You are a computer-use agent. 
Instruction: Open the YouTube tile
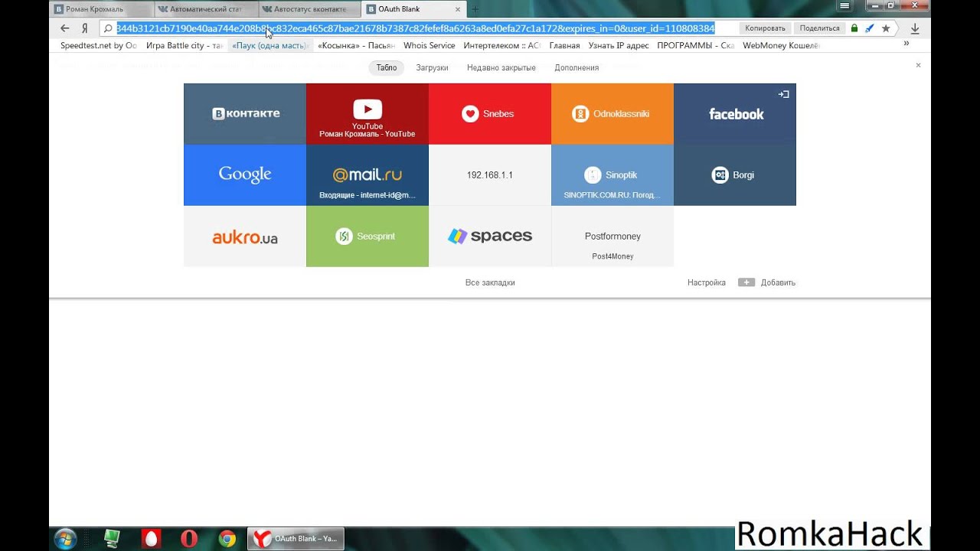tap(367, 114)
